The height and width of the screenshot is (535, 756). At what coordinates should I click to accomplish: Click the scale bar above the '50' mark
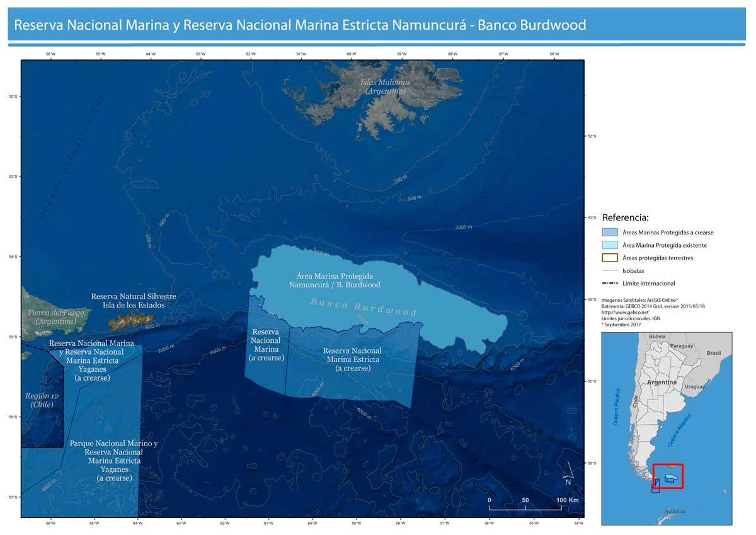click(x=525, y=507)
